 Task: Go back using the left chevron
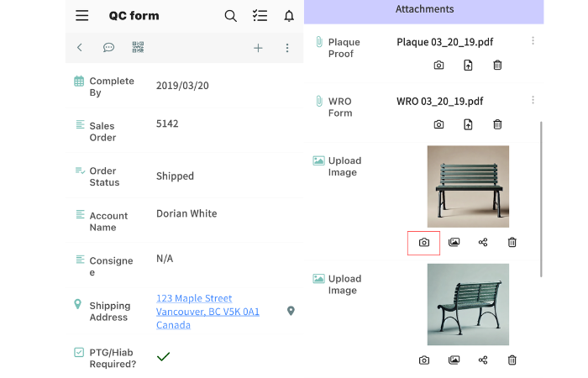(x=80, y=48)
